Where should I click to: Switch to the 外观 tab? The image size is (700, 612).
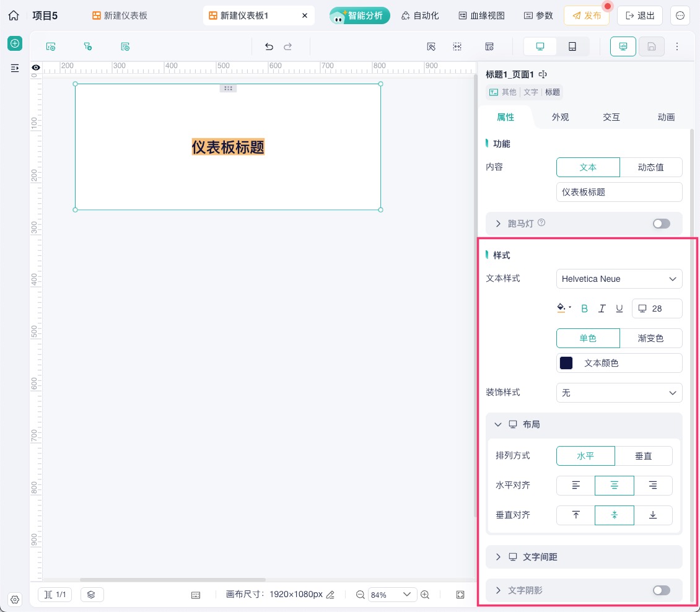tap(560, 118)
